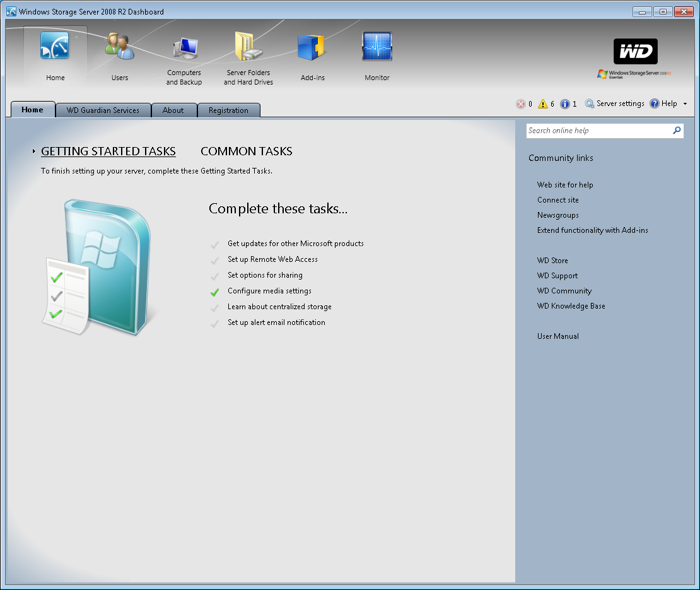Image resolution: width=700 pixels, height=590 pixels.
Task: Click checkmark beside Learn about centralized storage
Action: (x=215, y=308)
